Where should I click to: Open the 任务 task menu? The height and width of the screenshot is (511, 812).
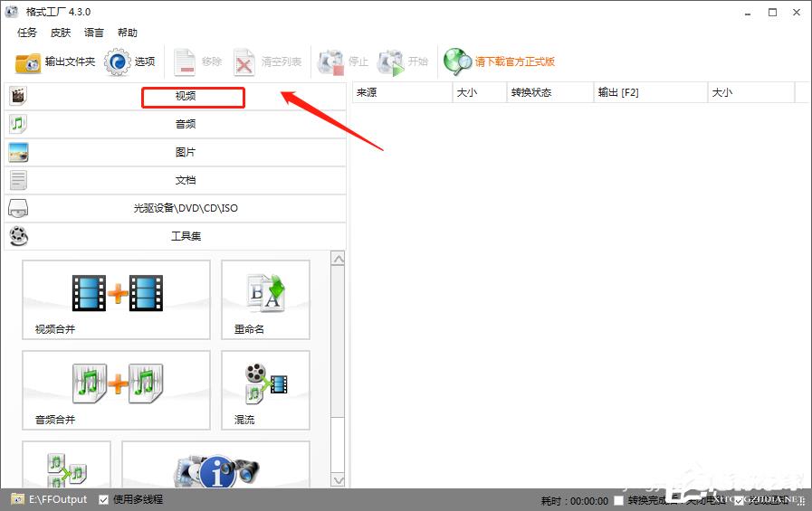pyautogui.click(x=27, y=33)
